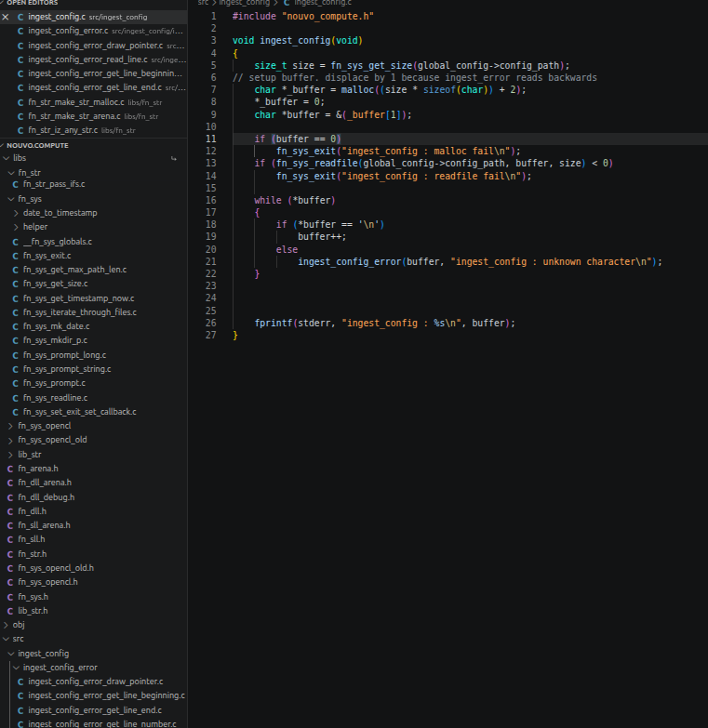Screen dimensions: 708x728
Task: Expand the fn_sys_opencl folder
Action: pos(10,426)
